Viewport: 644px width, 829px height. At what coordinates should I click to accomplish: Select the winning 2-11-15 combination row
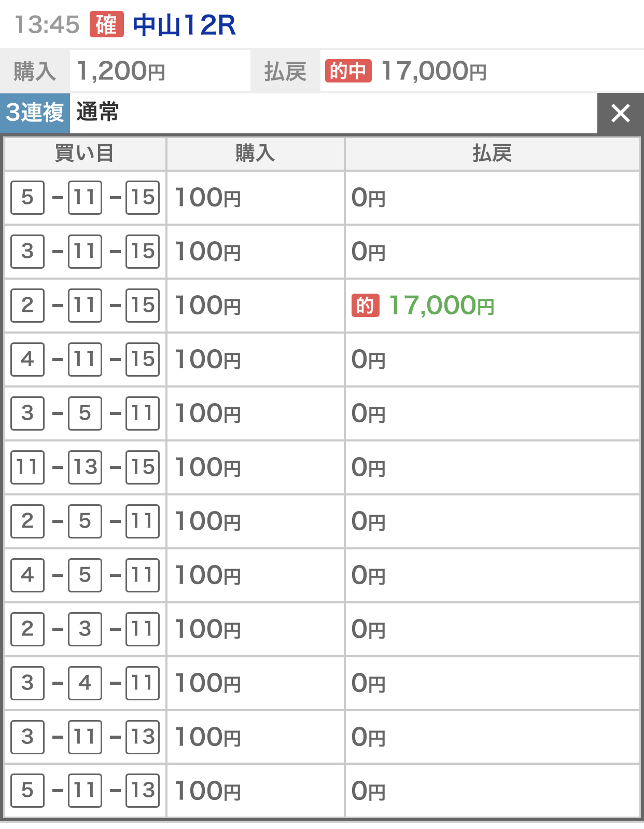click(85, 306)
